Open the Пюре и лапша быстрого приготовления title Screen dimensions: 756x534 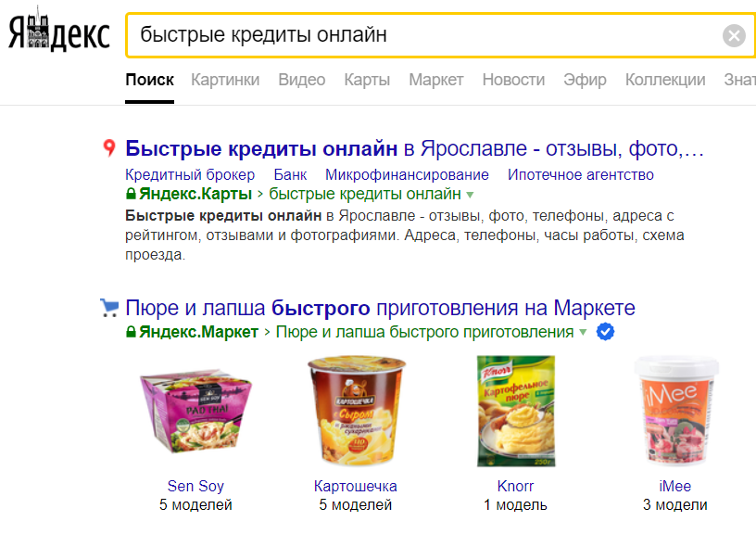point(380,308)
